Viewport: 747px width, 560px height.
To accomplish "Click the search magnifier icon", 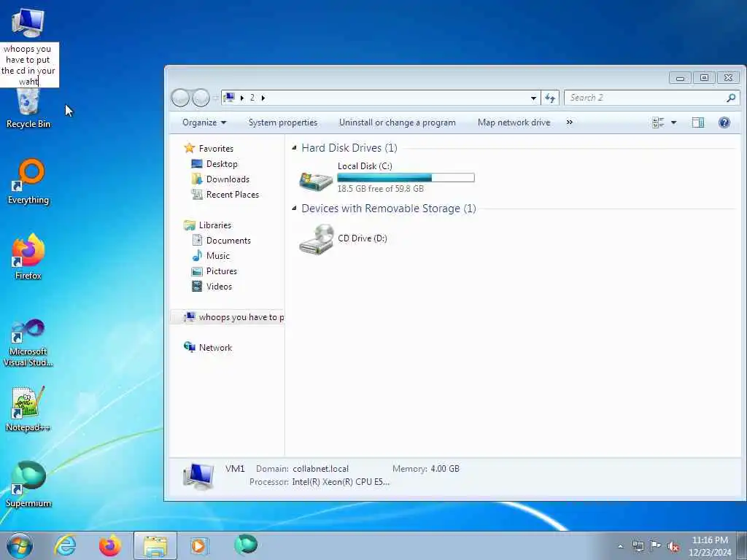I will [731, 98].
